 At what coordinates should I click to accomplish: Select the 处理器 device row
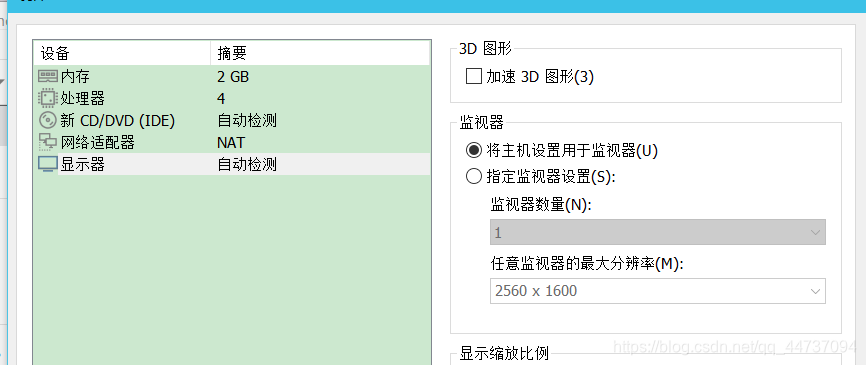231,98
